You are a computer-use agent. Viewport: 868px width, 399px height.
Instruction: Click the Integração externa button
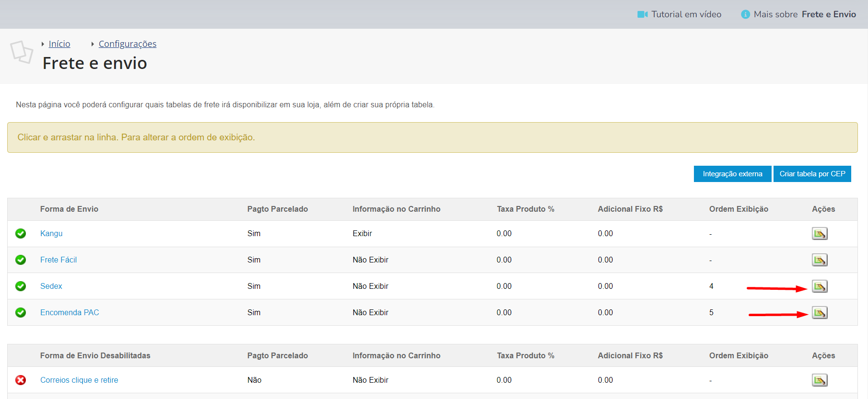click(732, 174)
